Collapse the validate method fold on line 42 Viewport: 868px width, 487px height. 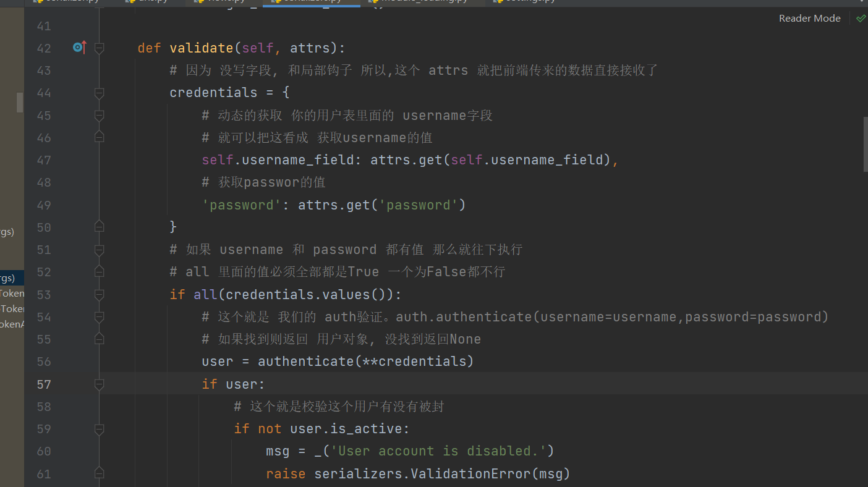[99, 48]
